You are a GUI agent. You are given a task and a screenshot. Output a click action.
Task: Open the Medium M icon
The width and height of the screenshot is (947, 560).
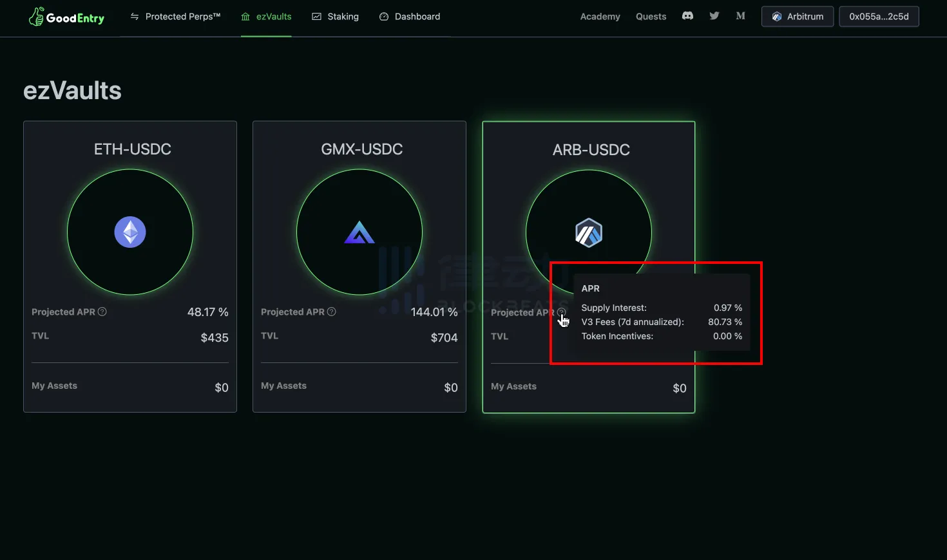click(740, 16)
